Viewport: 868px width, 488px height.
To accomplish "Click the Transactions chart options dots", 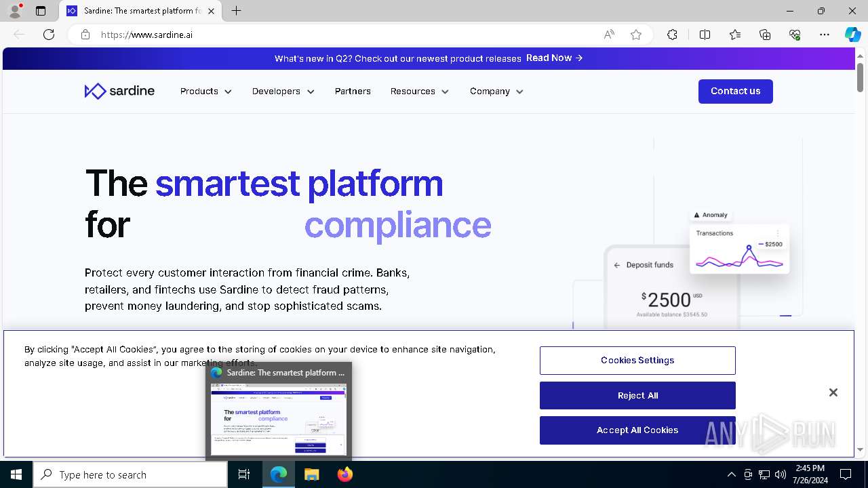I will coord(778,233).
